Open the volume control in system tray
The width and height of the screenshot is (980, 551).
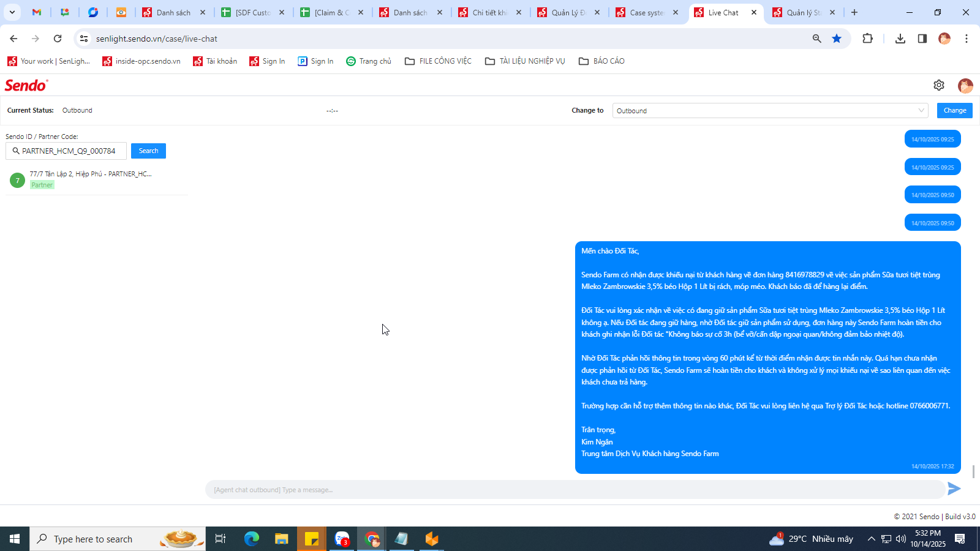[x=901, y=539]
